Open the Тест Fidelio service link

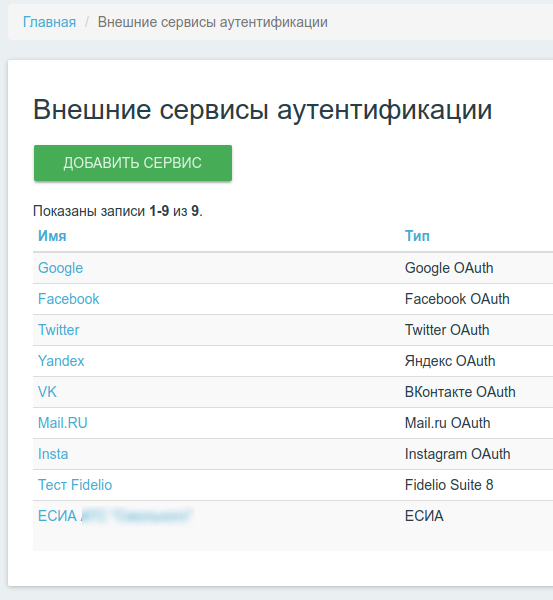75,485
